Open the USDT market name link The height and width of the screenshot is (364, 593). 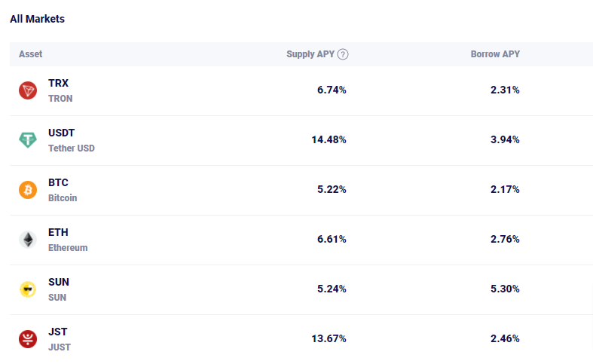click(61, 133)
